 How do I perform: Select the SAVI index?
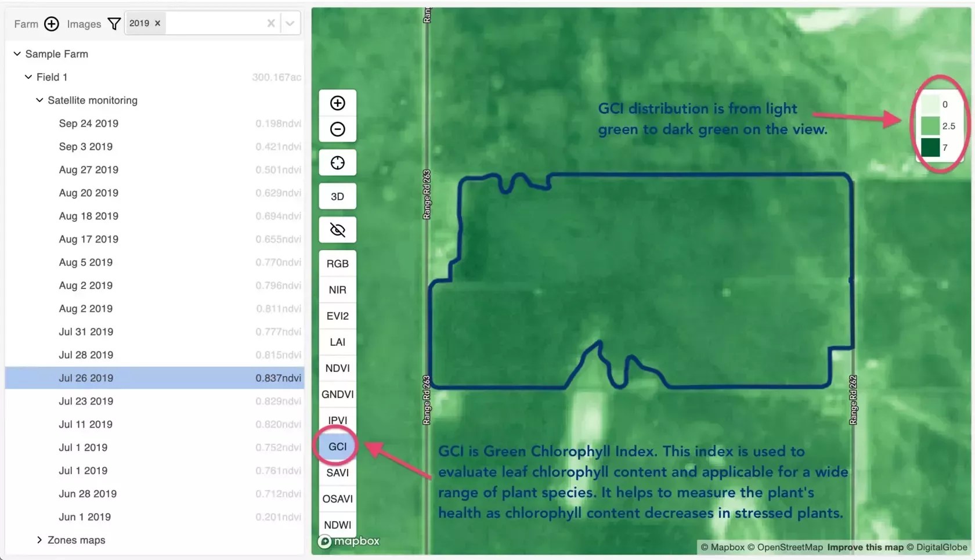click(x=337, y=472)
